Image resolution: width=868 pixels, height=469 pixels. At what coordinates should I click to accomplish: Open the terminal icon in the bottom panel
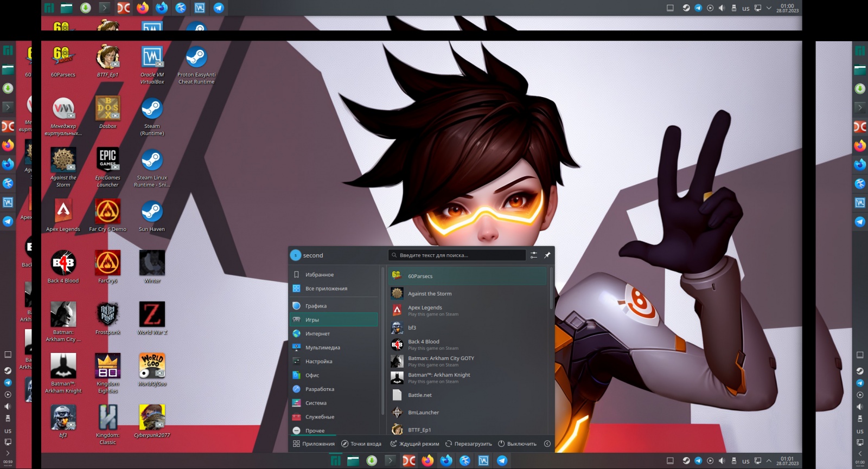click(x=390, y=461)
